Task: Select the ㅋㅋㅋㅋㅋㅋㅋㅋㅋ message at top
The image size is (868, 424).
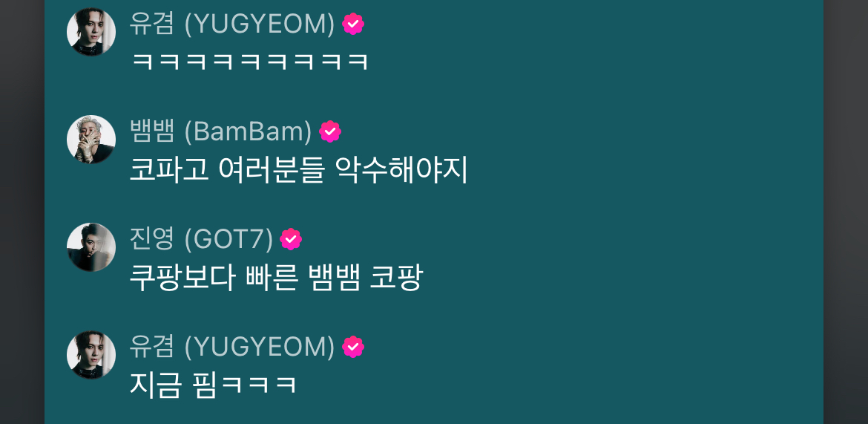Action: (250, 62)
